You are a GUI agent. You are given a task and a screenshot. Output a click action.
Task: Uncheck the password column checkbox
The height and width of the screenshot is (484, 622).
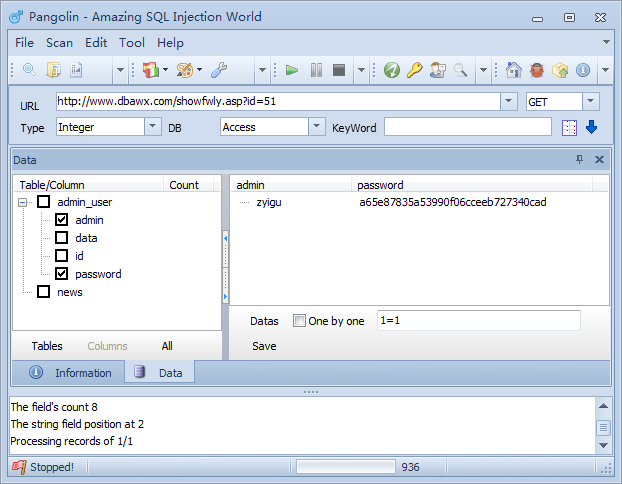coord(61,273)
